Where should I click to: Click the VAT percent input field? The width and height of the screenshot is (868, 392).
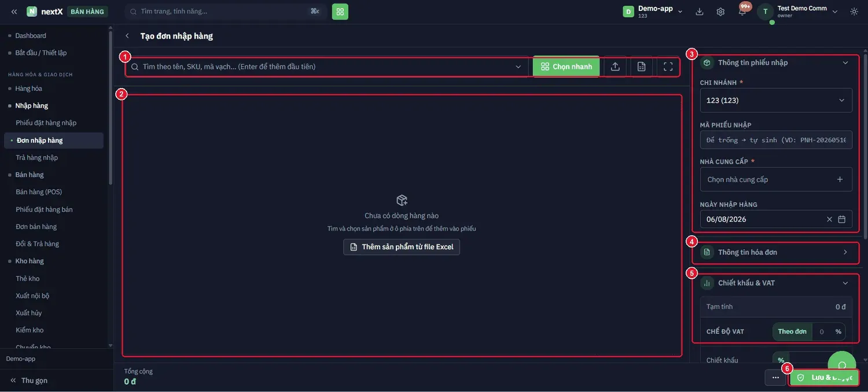(x=822, y=332)
